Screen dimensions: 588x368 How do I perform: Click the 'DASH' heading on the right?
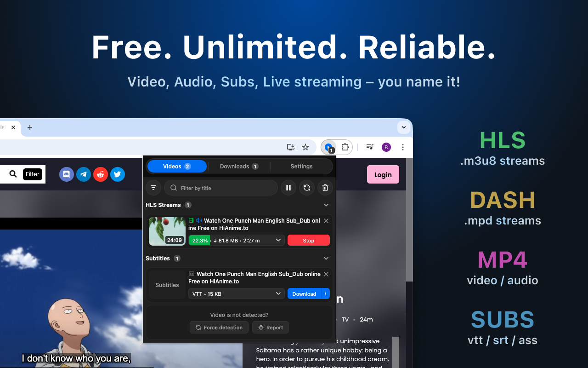click(x=503, y=200)
